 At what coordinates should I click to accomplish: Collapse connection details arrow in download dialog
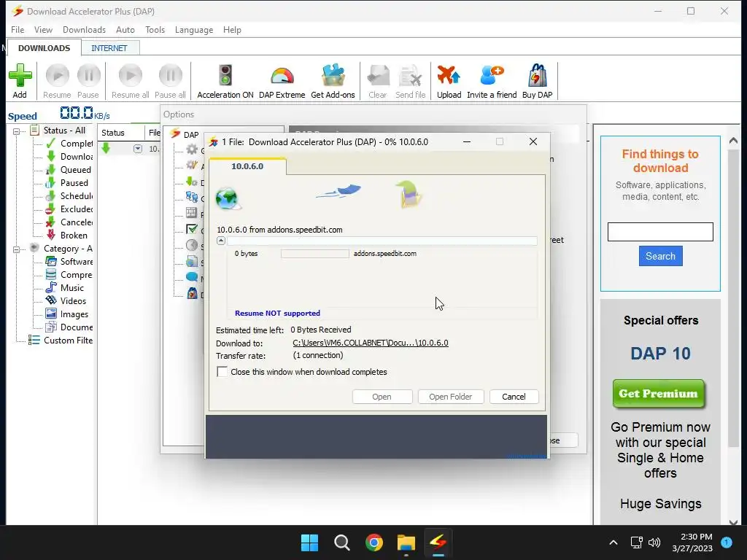tap(220, 241)
